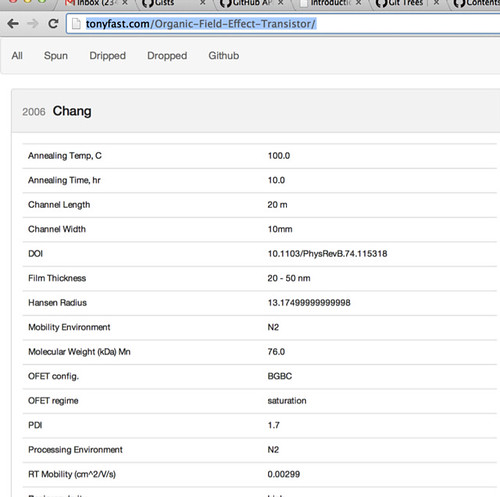500x497 pixels.
Task: Click the page icon in the address bar
Action: (76, 24)
